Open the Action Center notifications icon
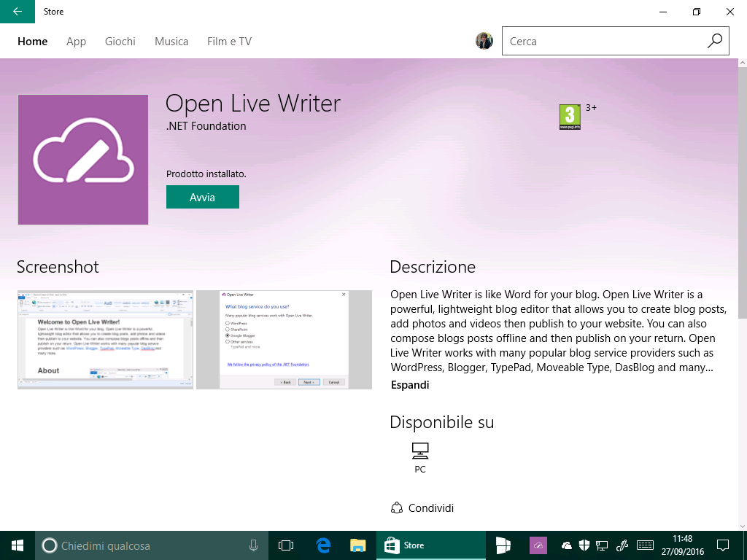Viewport: 747px width, 560px height. (723, 545)
